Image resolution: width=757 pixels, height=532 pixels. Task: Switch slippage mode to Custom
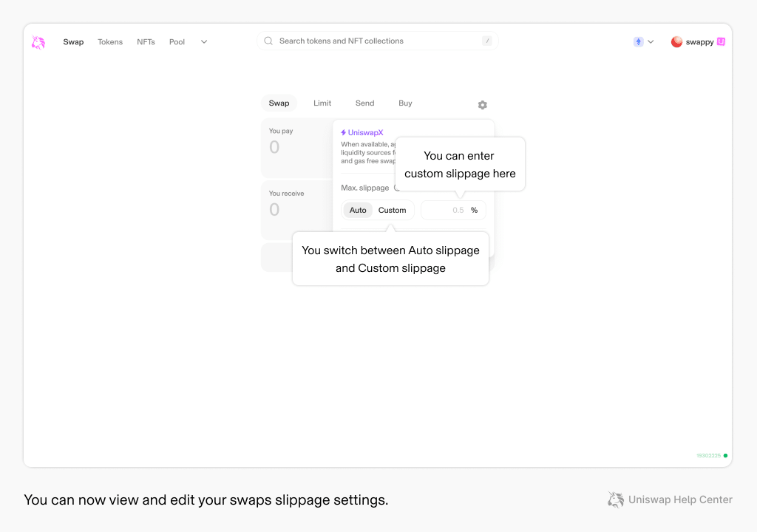392,210
